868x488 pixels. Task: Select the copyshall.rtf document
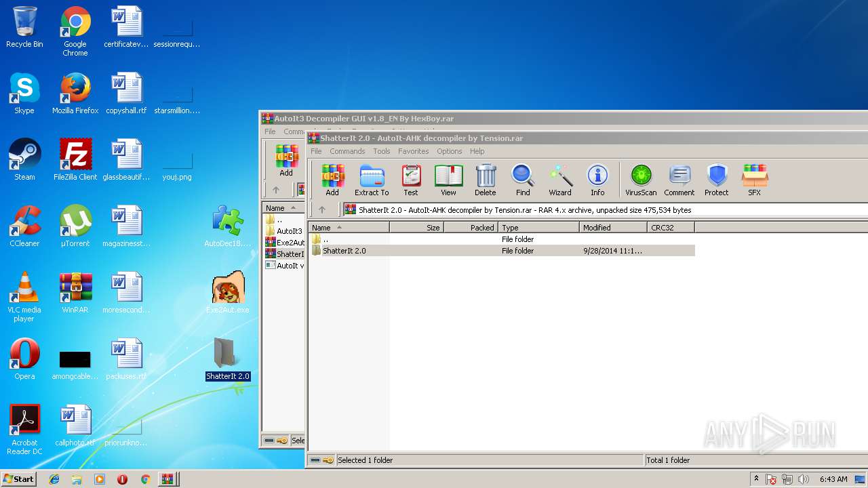click(x=126, y=94)
